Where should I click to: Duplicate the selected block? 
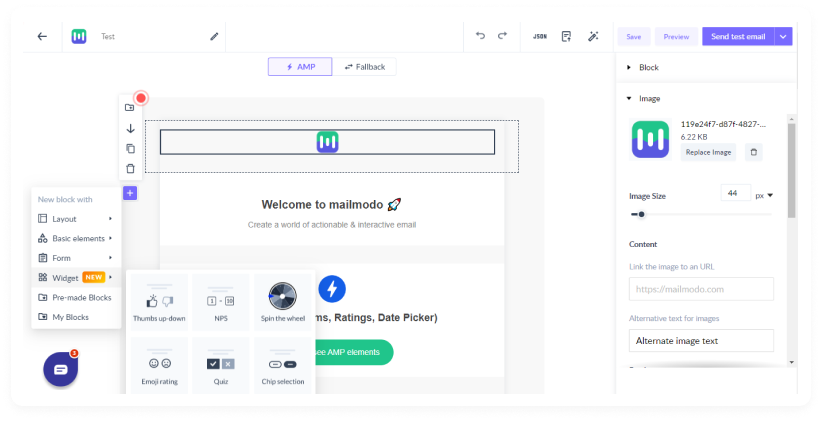tap(131, 148)
